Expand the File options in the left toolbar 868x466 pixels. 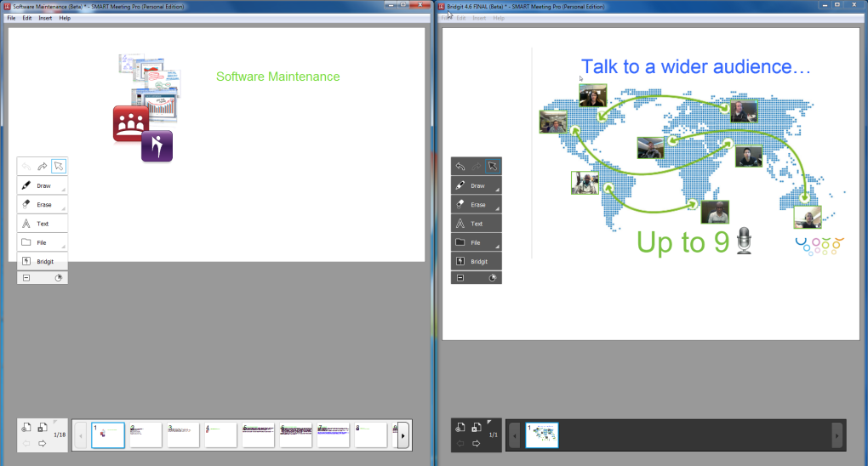tap(64, 247)
